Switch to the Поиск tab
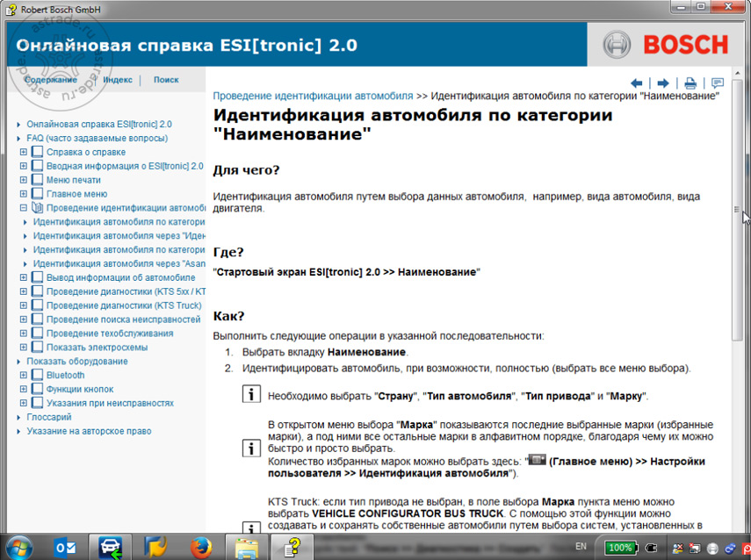The width and height of the screenshot is (751, 560). coord(166,80)
